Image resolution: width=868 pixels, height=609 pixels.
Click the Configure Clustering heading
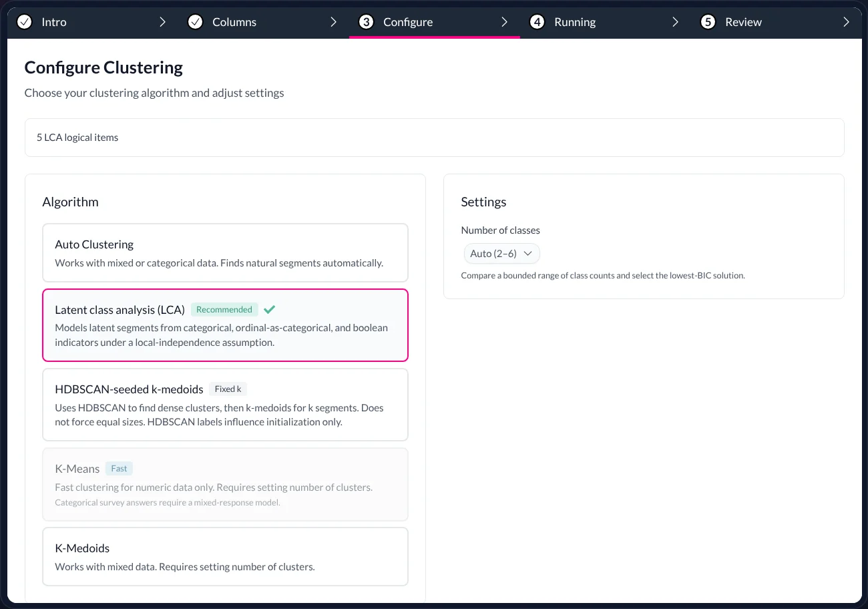(103, 67)
